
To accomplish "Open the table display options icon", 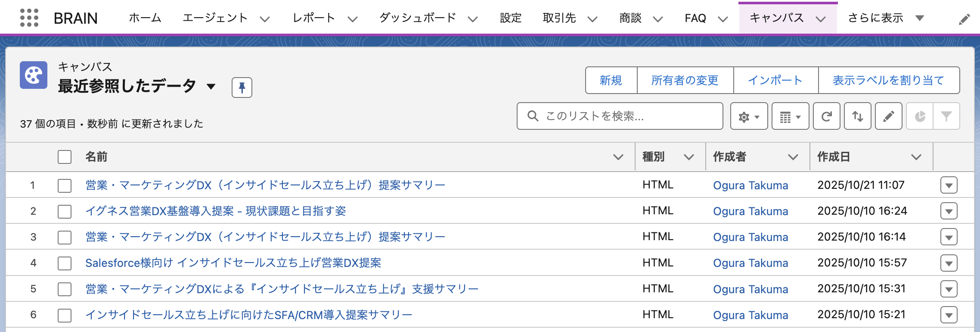I will [x=790, y=116].
